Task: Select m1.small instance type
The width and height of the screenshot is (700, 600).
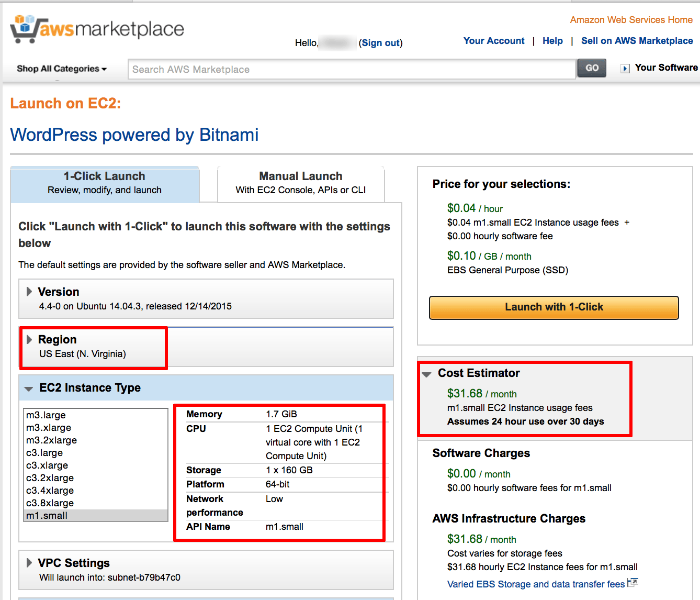Action: click(95, 516)
